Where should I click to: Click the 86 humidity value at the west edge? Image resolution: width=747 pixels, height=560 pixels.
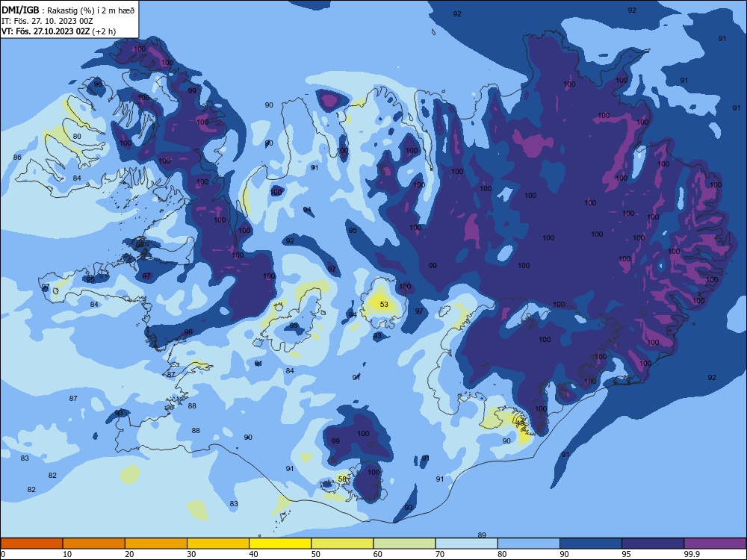click(18, 157)
